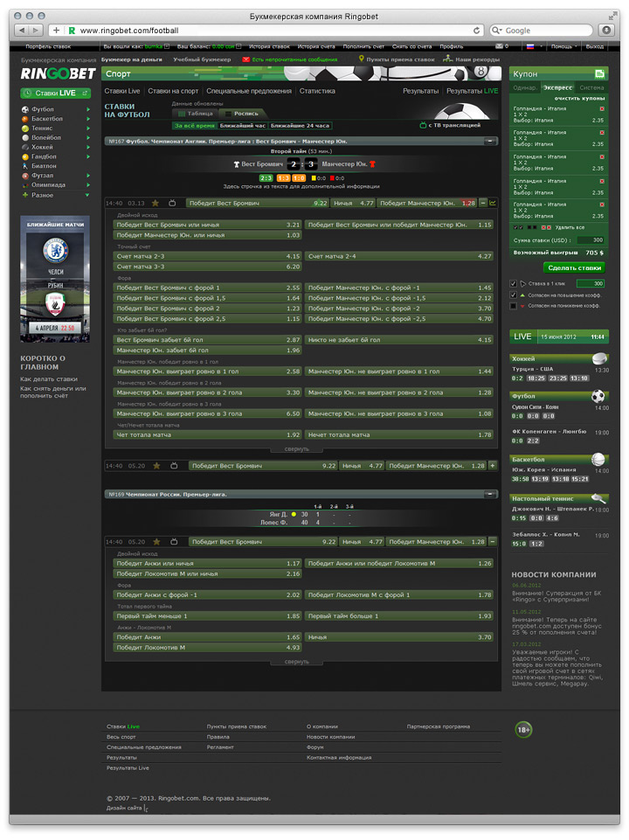Check Согласен на понижение коэфф.
The image size is (629, 840).
(514, 306)
